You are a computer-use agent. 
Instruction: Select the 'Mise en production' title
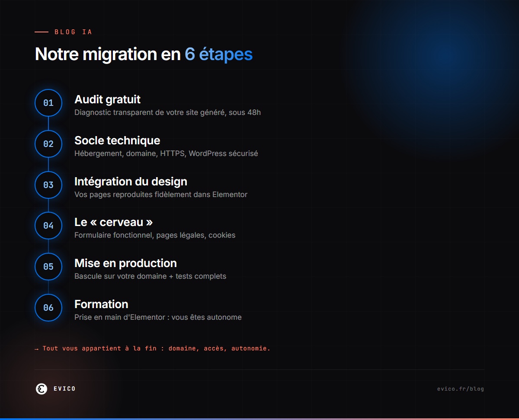(x=125, y=263)
